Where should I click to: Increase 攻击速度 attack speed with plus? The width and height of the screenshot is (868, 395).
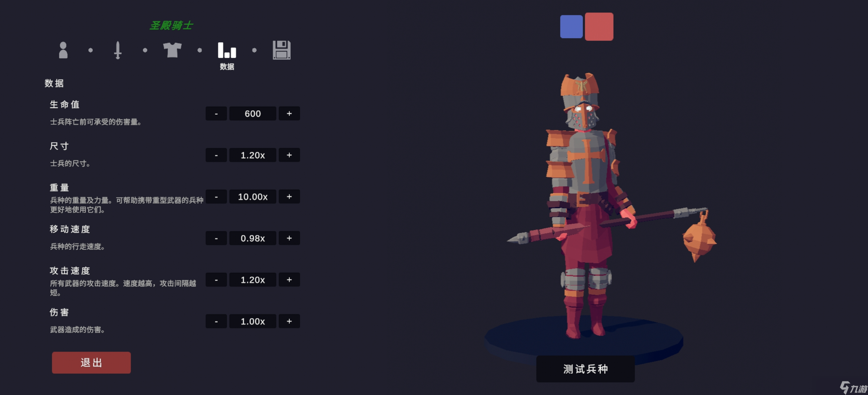(x=289, y=280)
